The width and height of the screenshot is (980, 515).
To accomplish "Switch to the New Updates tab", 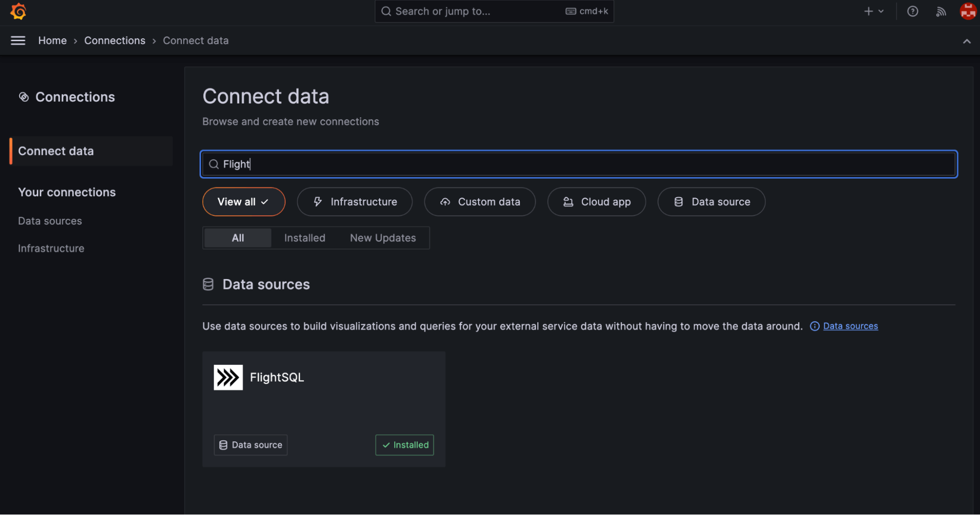I will pos(382,238).
